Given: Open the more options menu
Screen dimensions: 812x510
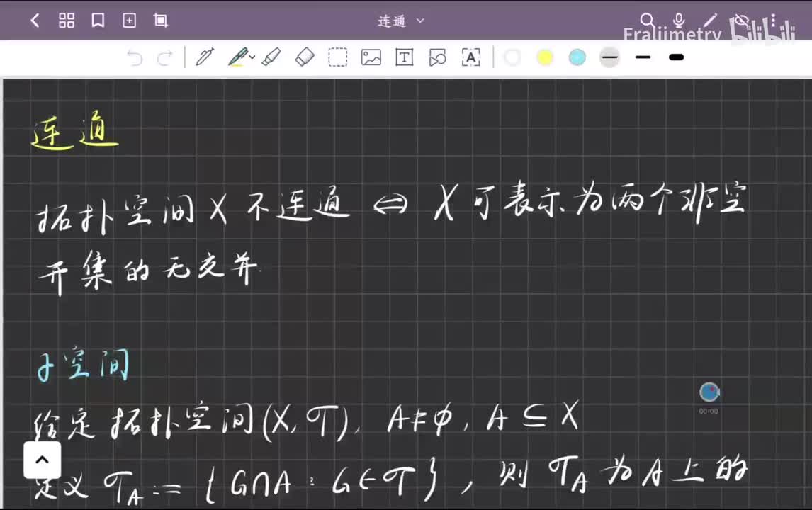Looking at the screenshot, I should click(773, 21).
